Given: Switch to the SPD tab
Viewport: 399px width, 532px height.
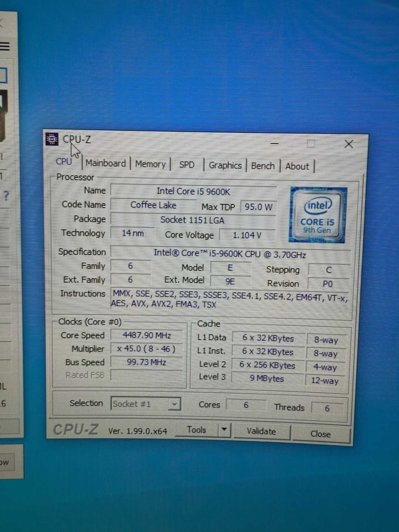Looking at the screenshot, I should pyautogui.click(x=187, y=165).
